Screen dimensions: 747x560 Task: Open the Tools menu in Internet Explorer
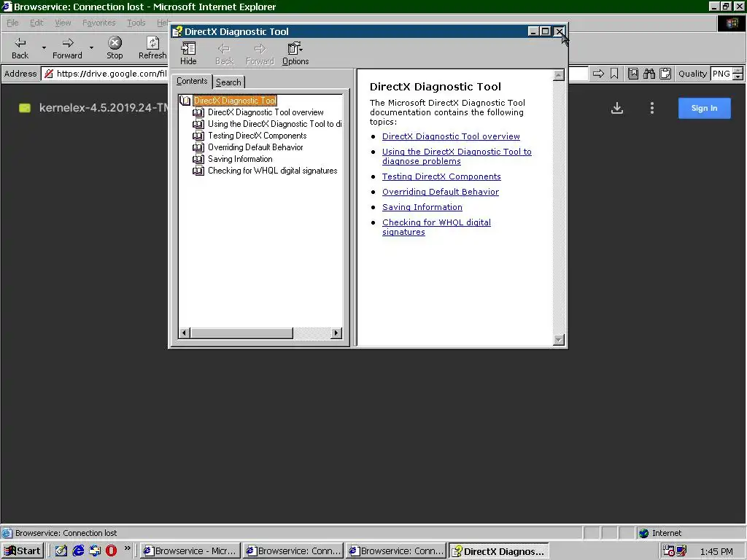[136, 23]
